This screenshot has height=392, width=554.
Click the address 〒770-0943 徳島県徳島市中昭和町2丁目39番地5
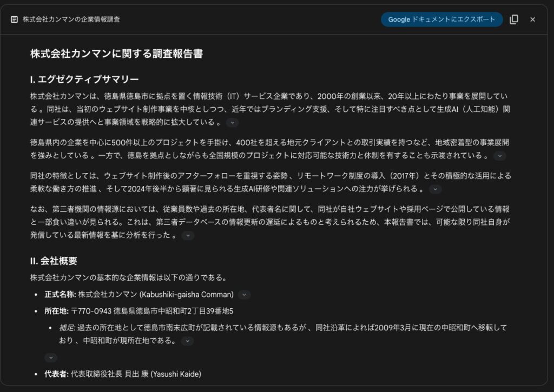pyautogui.click(x=152, y=311)
